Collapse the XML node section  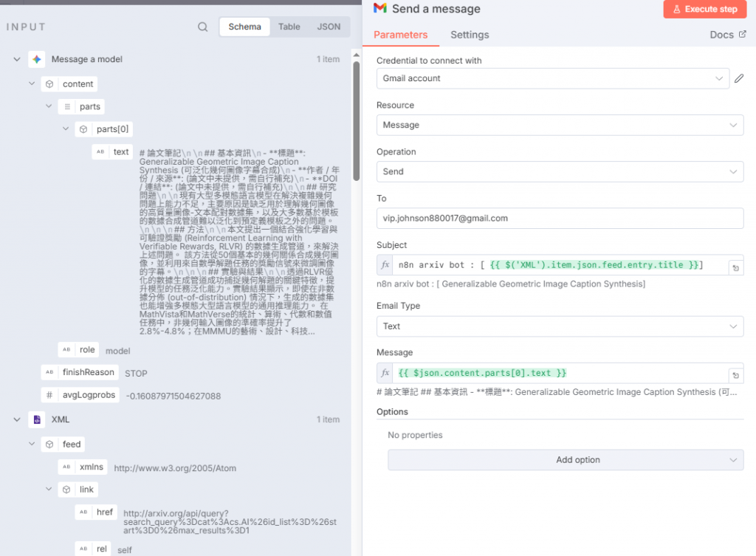coord(17,419)
